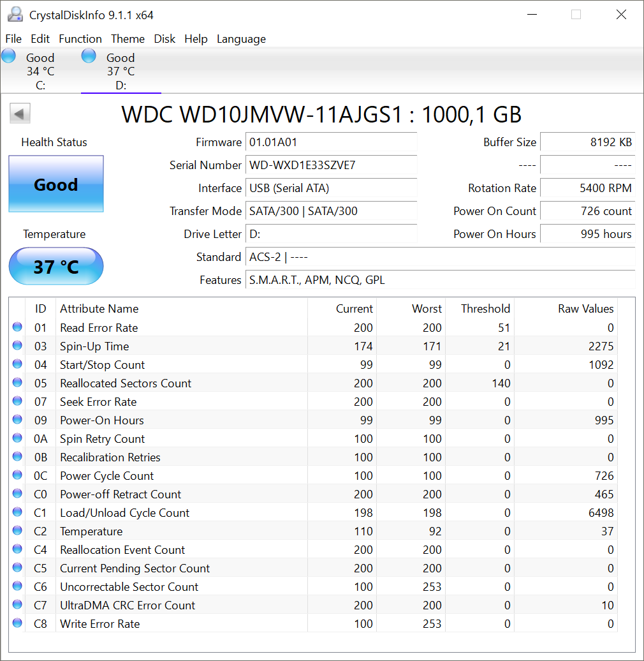Click the status dot for Temperature attribute

(17, 530)
